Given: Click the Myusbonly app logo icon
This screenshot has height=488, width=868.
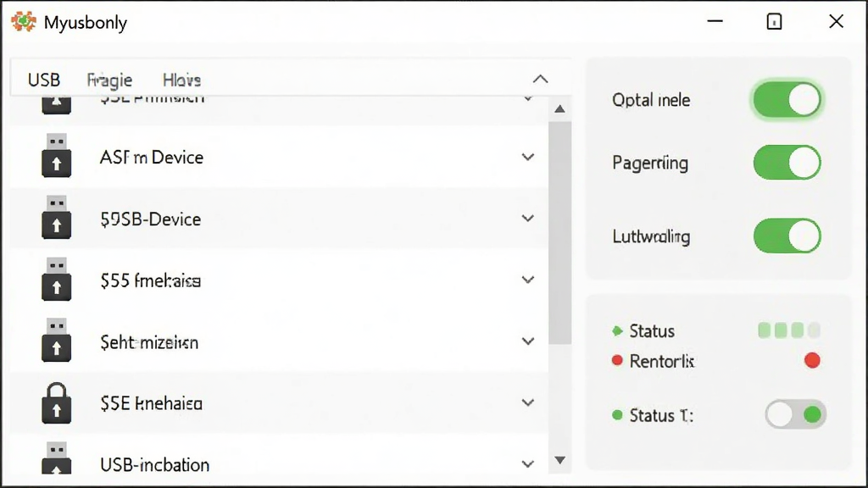Looking at the screenshot, I should pos(23,22).
